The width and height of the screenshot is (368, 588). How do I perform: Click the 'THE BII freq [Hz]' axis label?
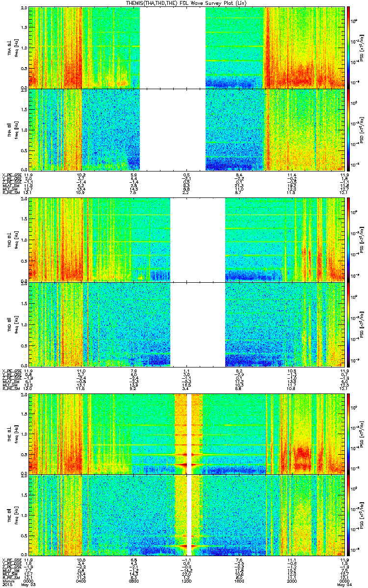(12, 515)
